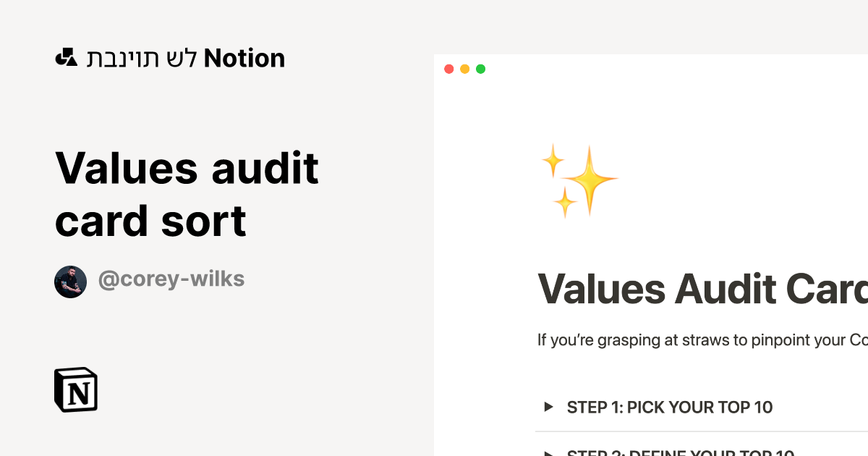The image size is (868, 456).
Task: Click the creator byline row
Action: 149,279
